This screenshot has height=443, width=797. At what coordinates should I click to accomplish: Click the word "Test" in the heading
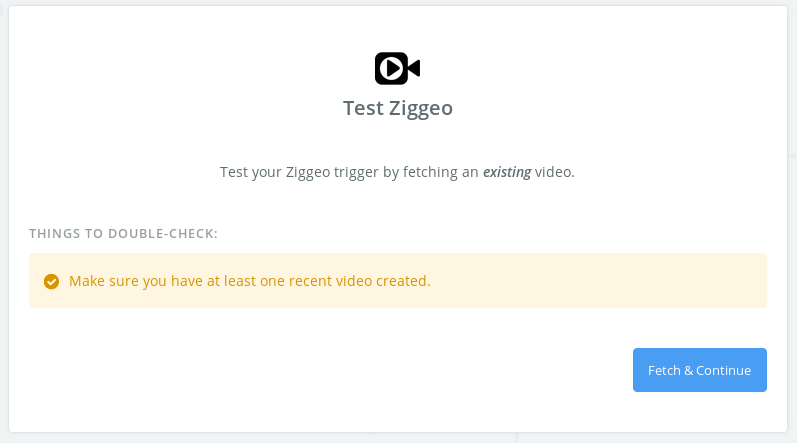coord(363,108)
